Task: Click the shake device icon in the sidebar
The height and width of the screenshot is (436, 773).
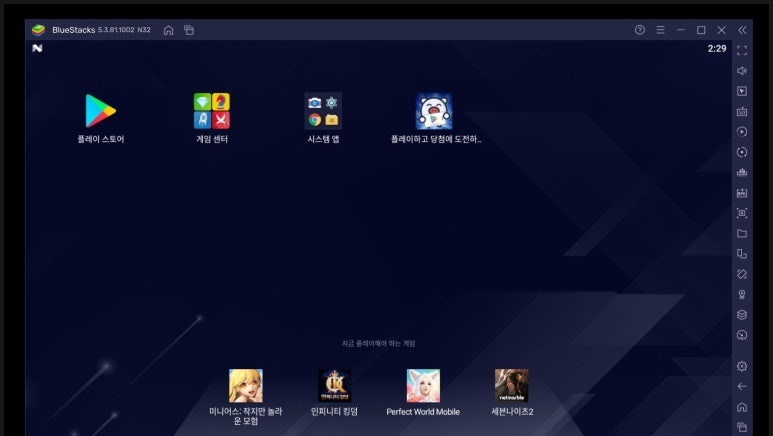Action: pyautogui.click(x=742, y=274)
